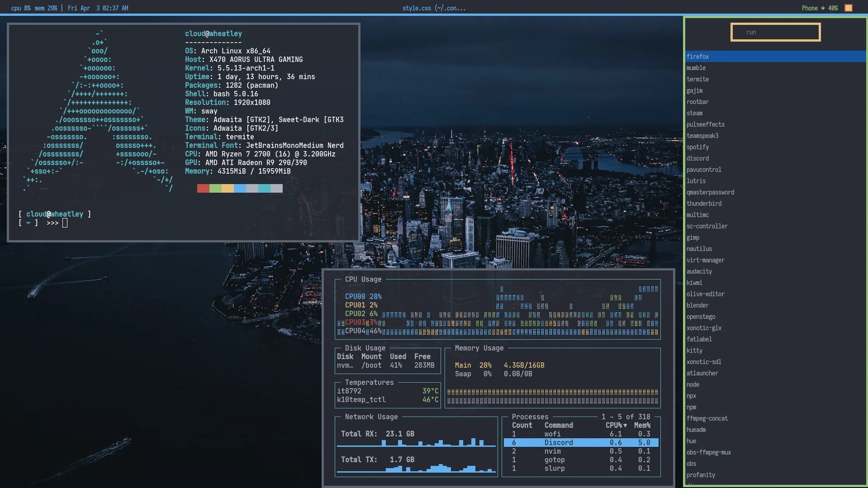Launch steam from the launcher list

[776, 113]
